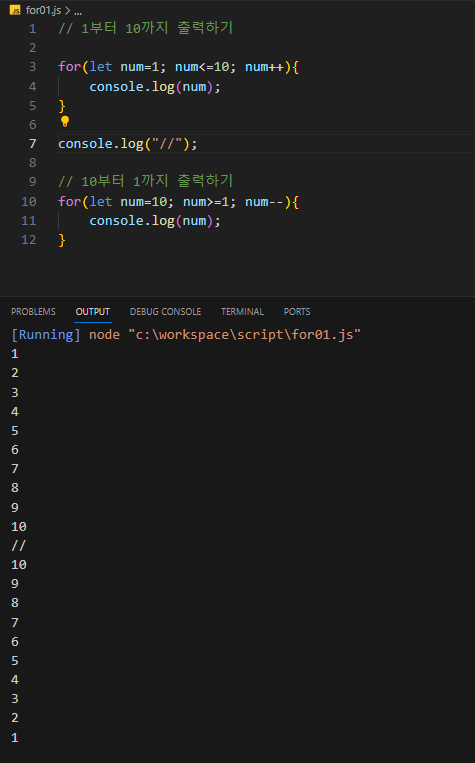Place cursor in 'num>=1' condition
This screenshot has width=475, height=763.
(206, 201)
